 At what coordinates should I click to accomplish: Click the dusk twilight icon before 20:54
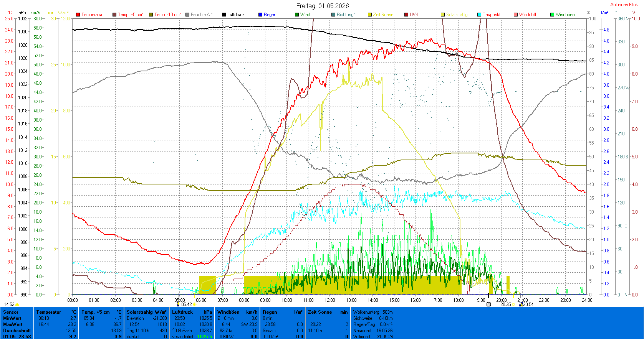521,304
